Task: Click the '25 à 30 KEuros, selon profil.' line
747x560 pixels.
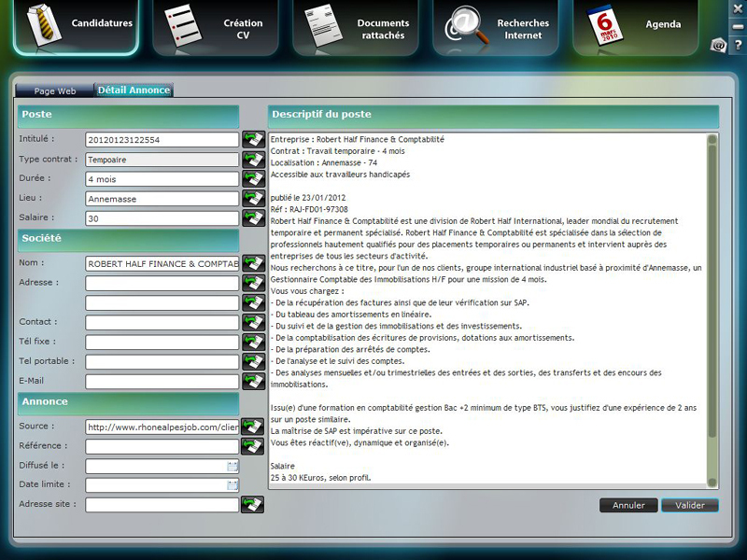Action: [x=320, y=478]
